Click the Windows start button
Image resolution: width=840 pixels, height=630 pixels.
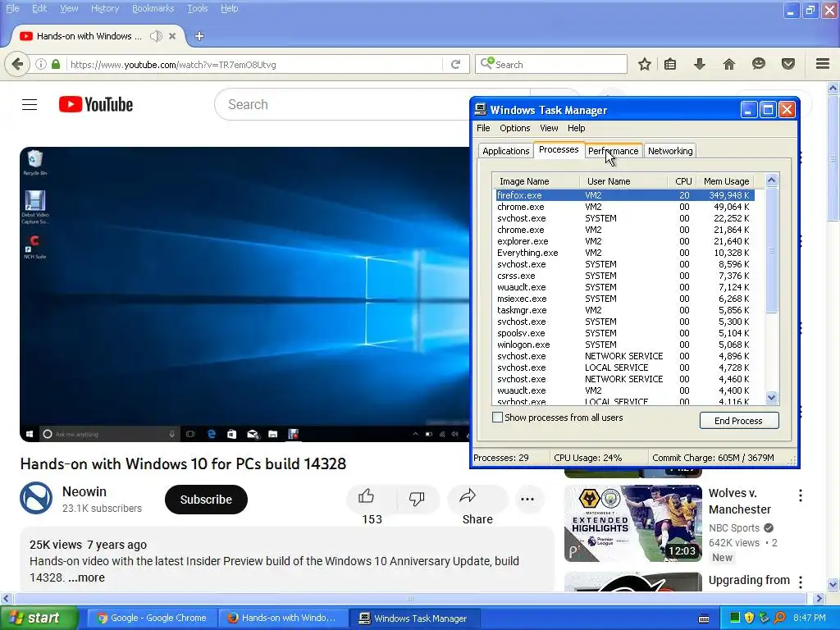[x=38, y=618]
